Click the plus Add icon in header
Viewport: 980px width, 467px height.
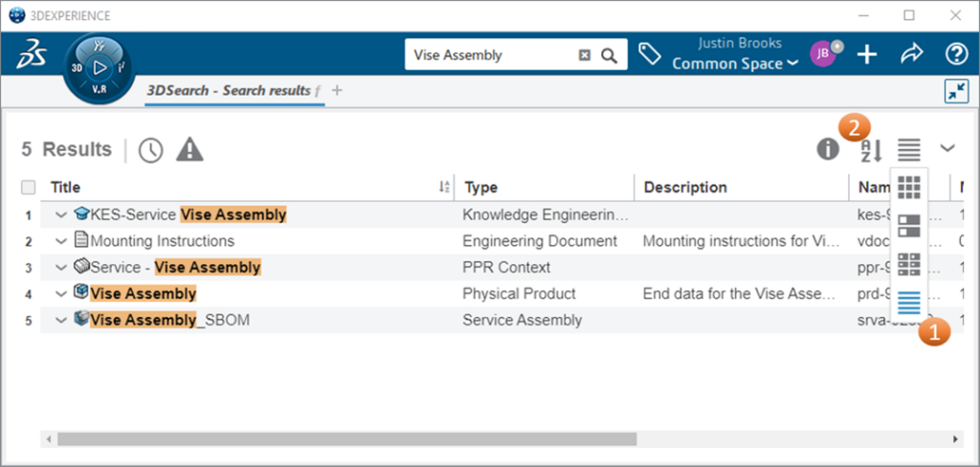867,55
